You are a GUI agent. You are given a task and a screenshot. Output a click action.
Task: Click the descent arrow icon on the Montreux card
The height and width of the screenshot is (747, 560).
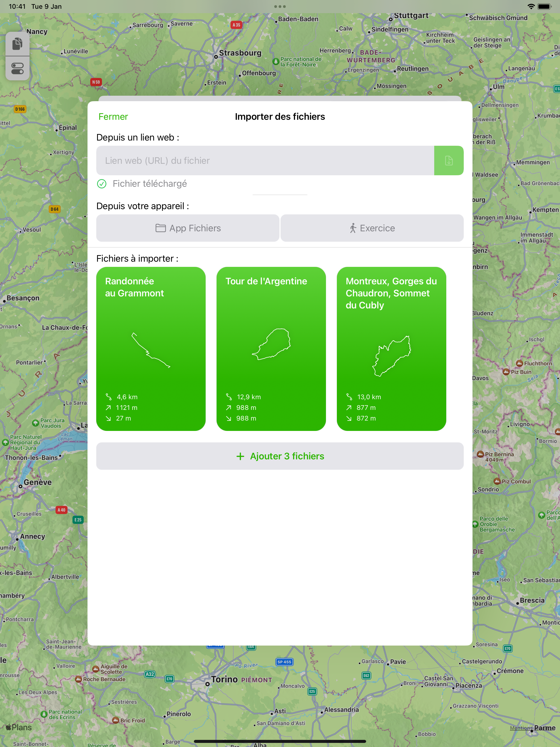click(349, 418)
